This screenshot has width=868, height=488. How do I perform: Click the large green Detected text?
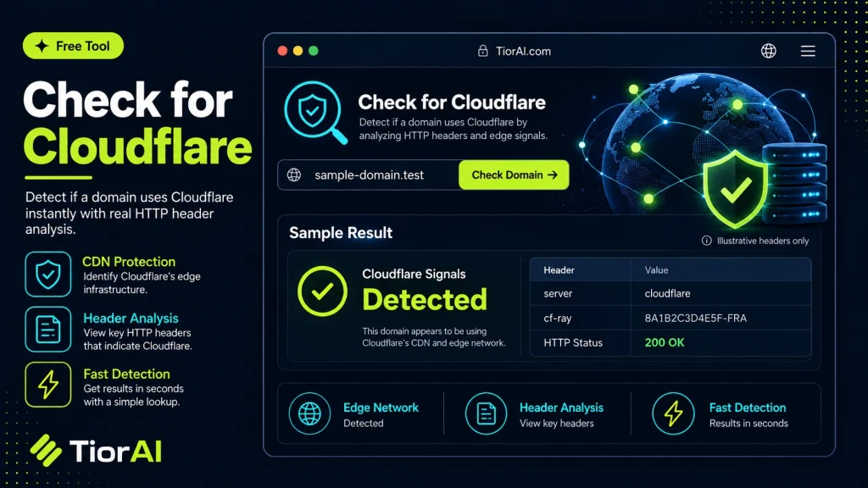point(425,300)
